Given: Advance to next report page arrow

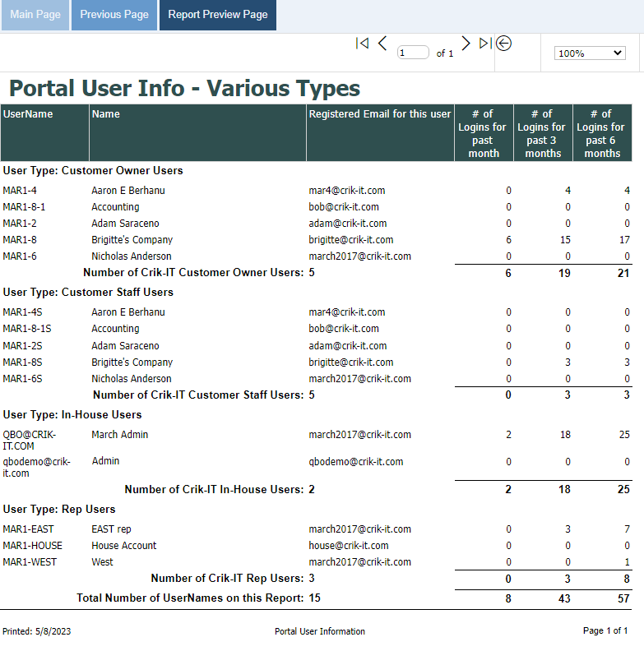Looking at the screenshot, I should [x=466, y=44].
